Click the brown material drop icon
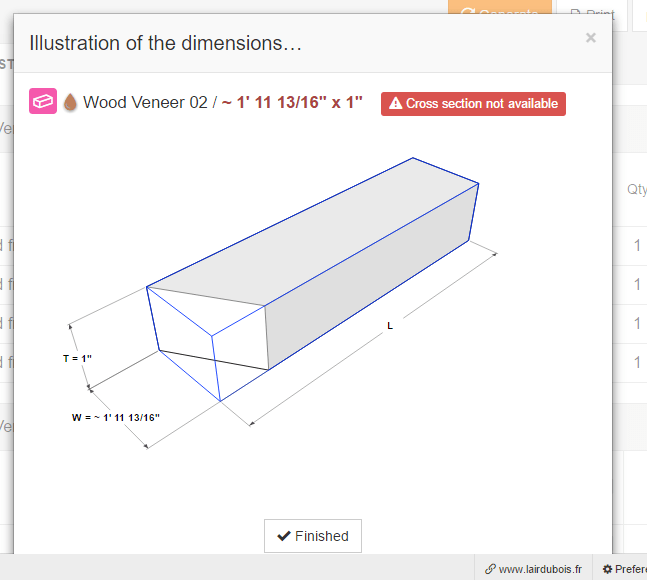647x580 pixels. pyautogui.click(x=70, y=102)
